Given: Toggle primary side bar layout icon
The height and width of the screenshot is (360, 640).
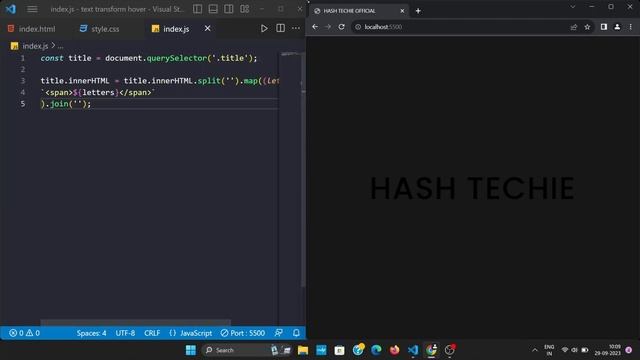Looking at the screenshot, I should 198,9.
